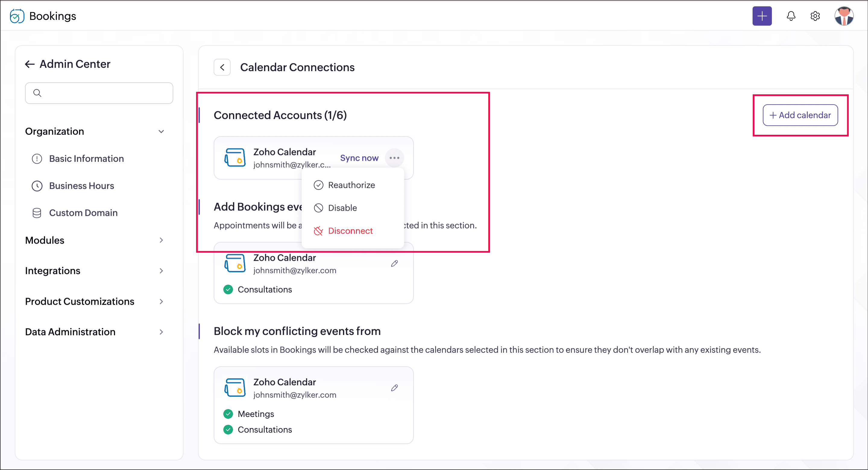Viewport: 868px width, 470px height.
Task: Click the red Disconnect unplug icon
Action: [x=319, y=231]
